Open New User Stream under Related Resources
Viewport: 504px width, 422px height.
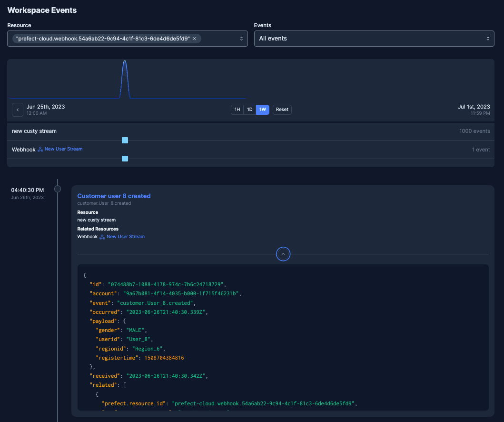pos(126,237)
